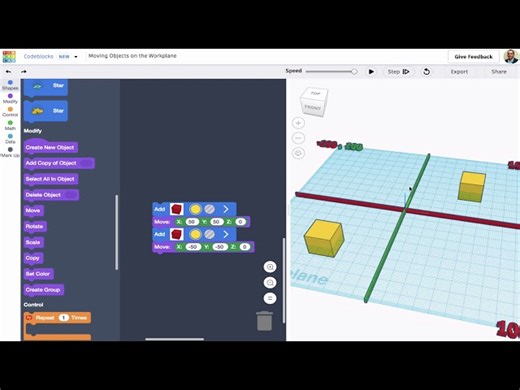Select the Create Group block
The height and width of the screenshot is (390, 520).
44,290
